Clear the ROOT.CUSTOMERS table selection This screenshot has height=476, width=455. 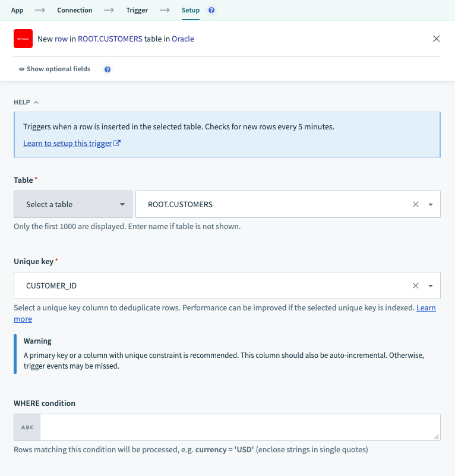click(x=416, y=204)
